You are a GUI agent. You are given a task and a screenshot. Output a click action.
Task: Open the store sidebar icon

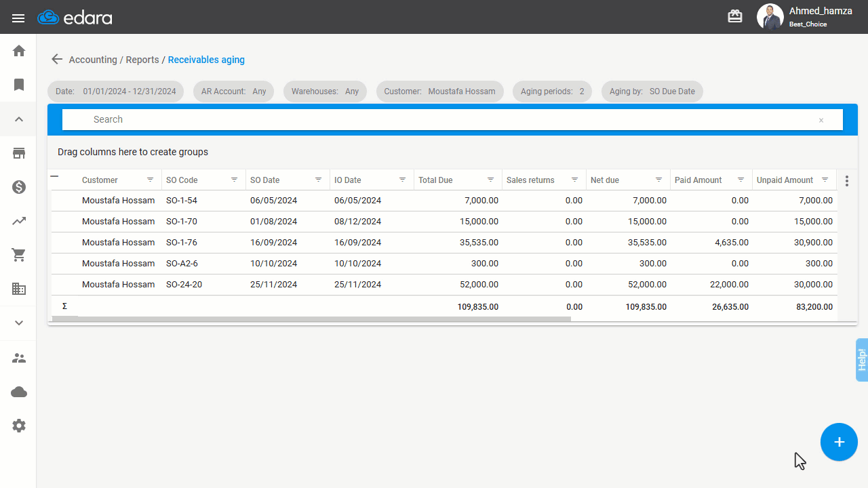pos(19,153)
